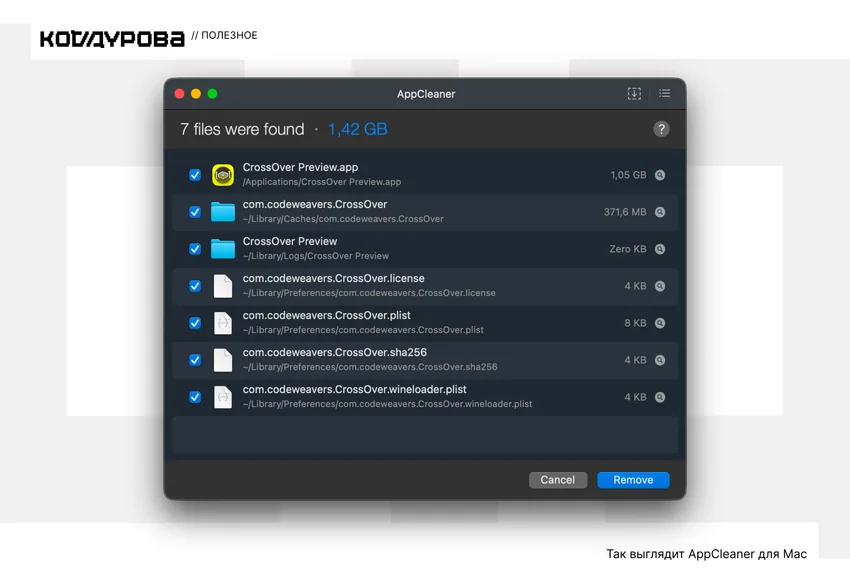Viewport: 850px width, 582px height.
Task: Select the CrossOver Preview.app file name
Action: [300, 167]
